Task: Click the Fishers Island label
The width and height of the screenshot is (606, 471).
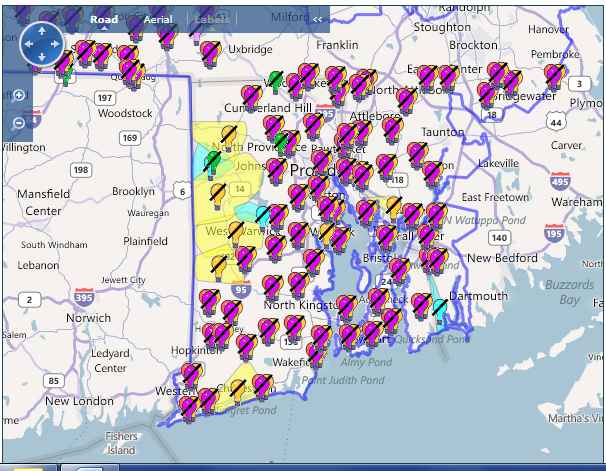Action: pos(121,443)
